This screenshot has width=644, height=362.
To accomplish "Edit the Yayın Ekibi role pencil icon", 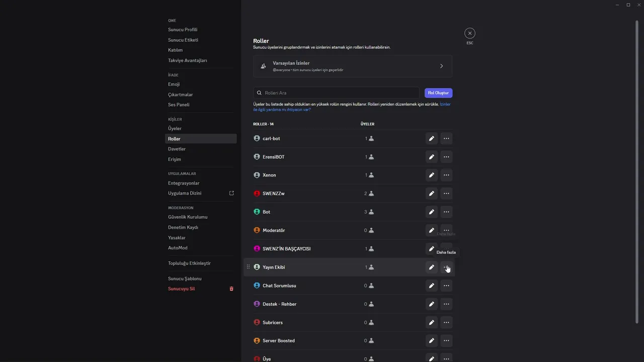I will pos(431,267).
